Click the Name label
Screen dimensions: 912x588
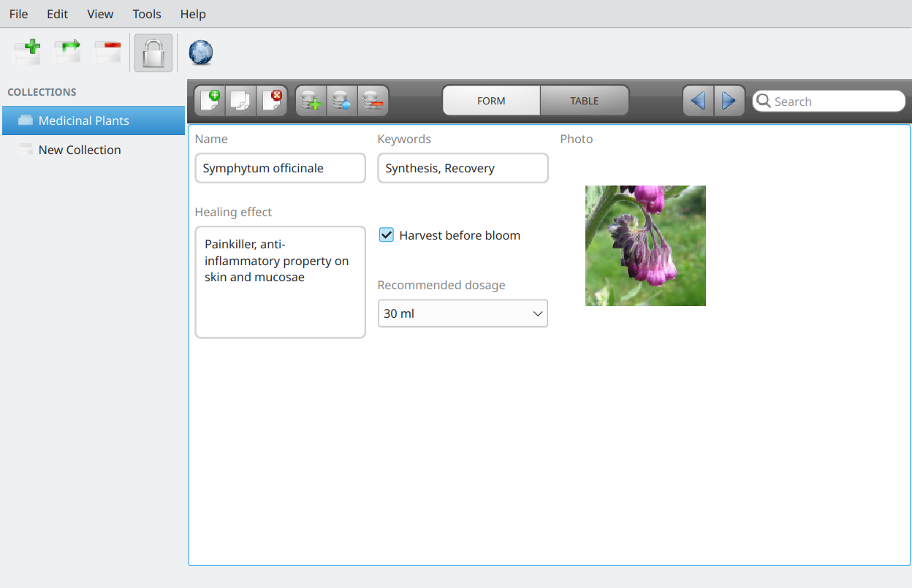click(x=211, y=139)
